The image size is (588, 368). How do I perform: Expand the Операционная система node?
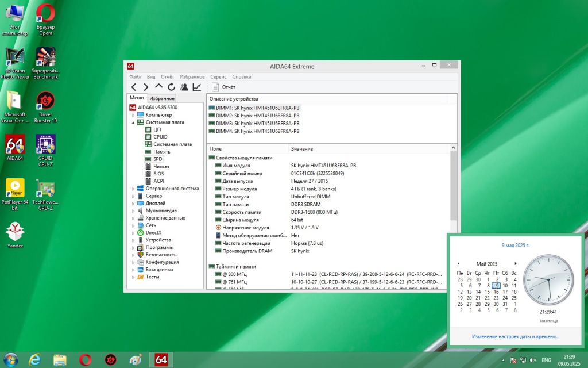click(133, 189)
